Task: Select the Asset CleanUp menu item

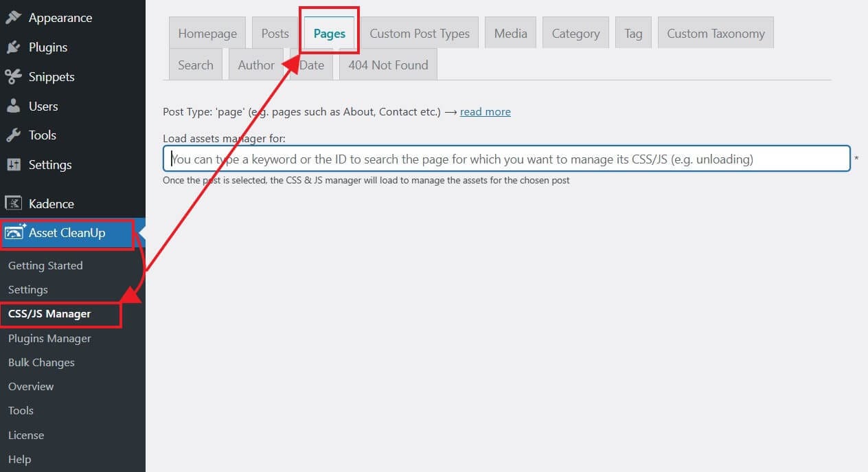Action: pos(67,234)
